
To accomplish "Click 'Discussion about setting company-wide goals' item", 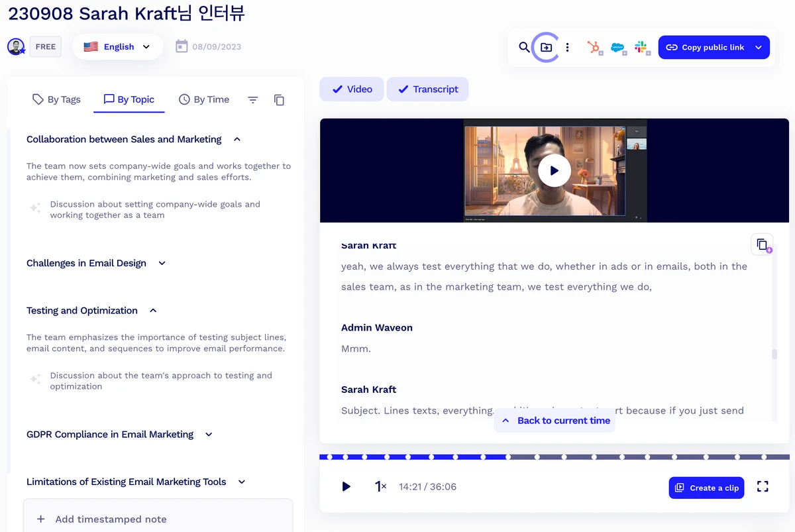I will [x=155, y=209].
